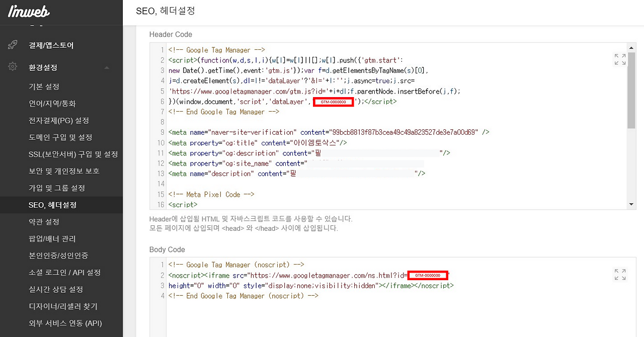644x337 pixels.
Task: Click the og:site_name meta line
Action: (296, 163)
